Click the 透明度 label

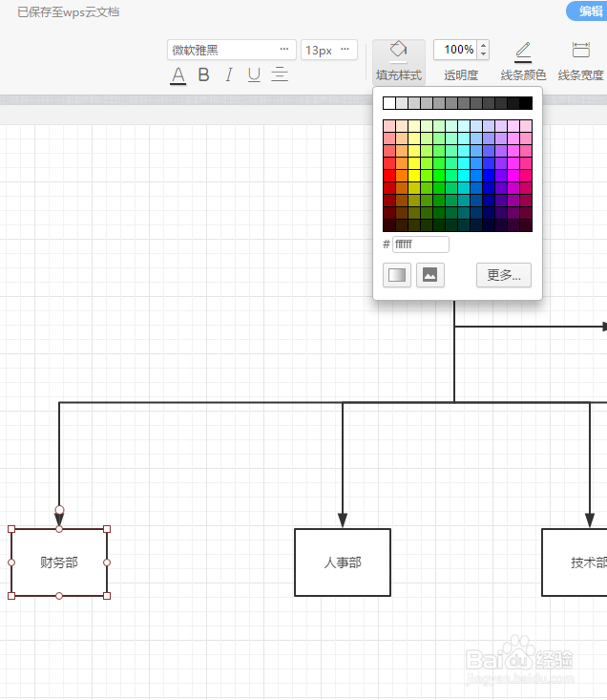(x=461, y=75)
